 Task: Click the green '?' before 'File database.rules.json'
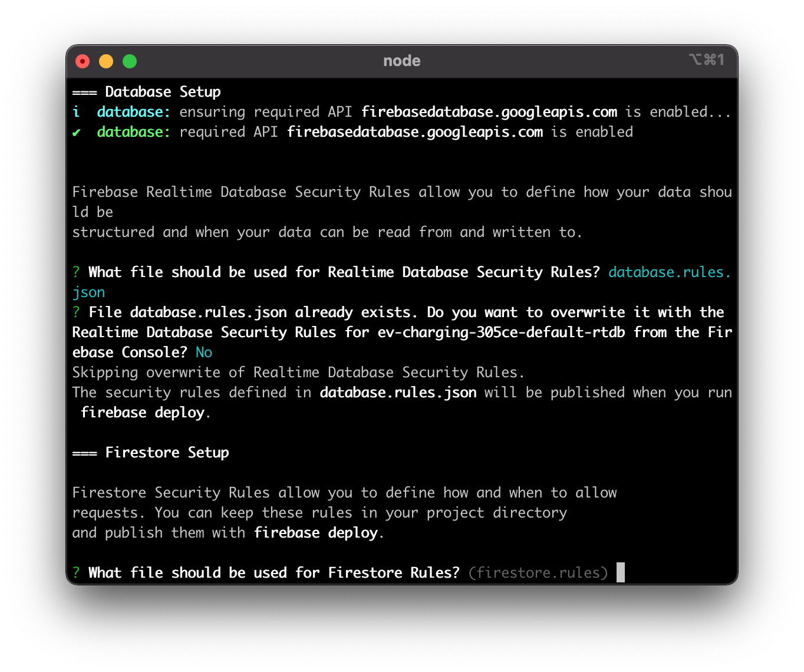(76, 312)
